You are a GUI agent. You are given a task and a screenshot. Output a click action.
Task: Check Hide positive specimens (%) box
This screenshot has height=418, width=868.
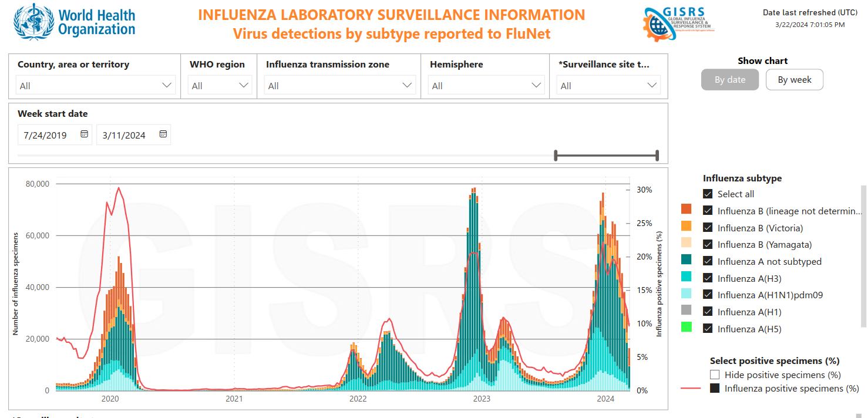pyautogui.click(x=715, y=375)
